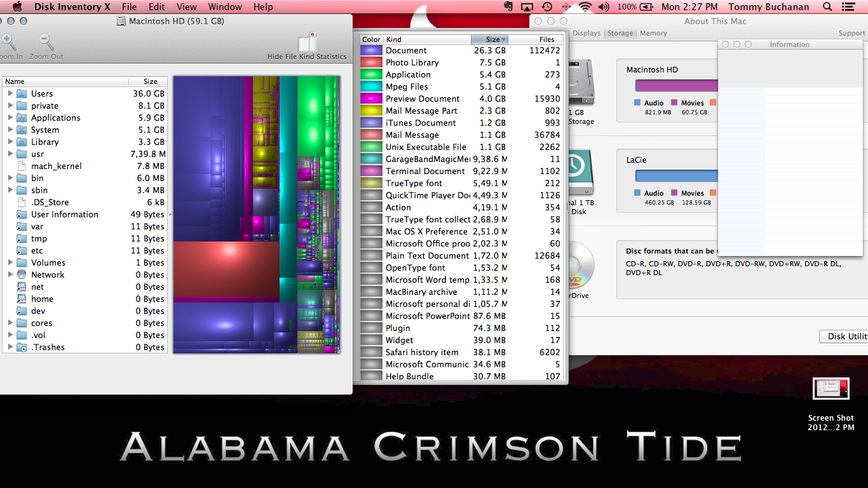Open the File menu
Screen dimensions: 868x488
(x=129, y=7)
